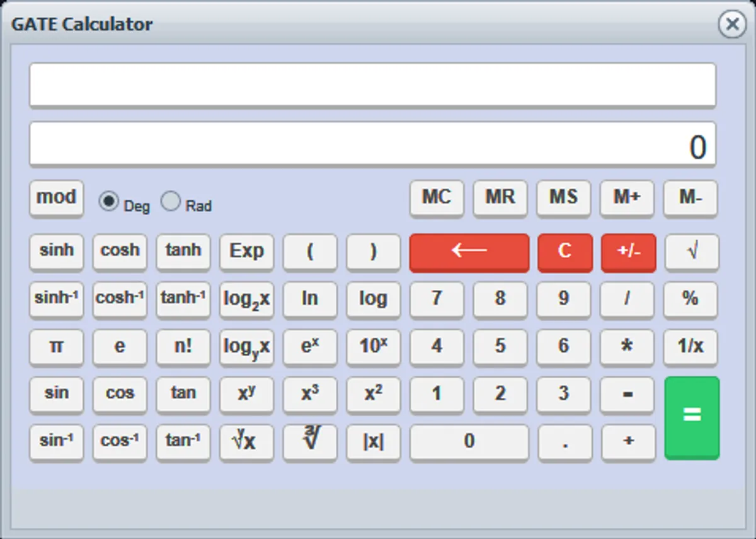This screenshot has height=539, width=756.
Task: Click the π constant button
Action: pyautogui.click(x=56, y=347)
